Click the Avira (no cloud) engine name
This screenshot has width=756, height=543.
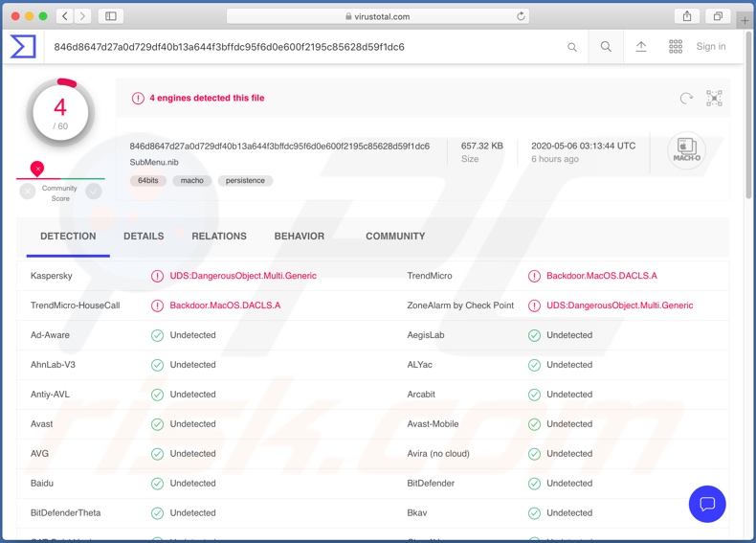[438, 454]
